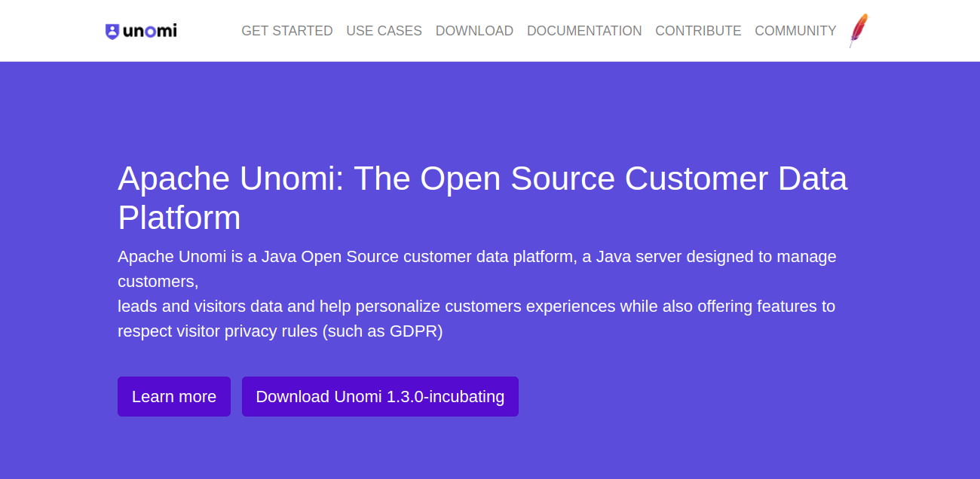980x479 pixels.
Task: Click the Unomi logo in the header
Action: coord(141,31)
